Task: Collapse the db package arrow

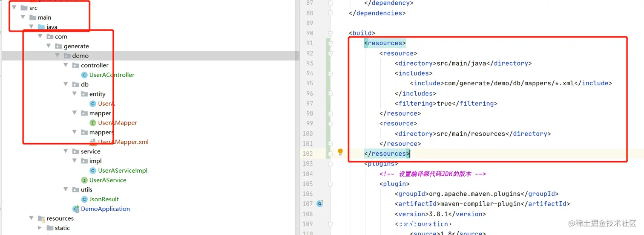Action: pyautogui.click(x=66, y=84)
